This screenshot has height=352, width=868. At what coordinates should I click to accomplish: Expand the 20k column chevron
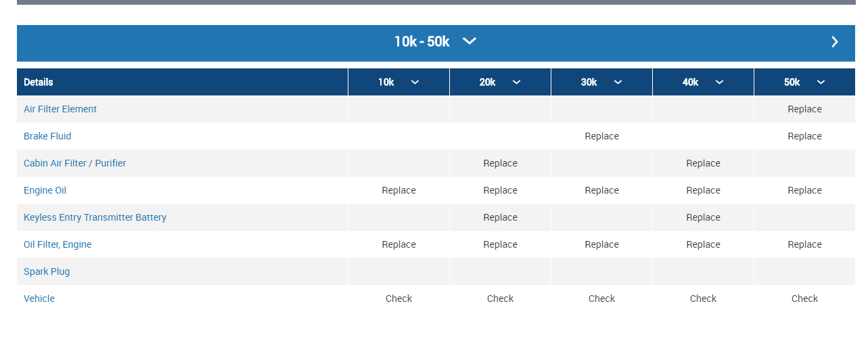[x=516, y=82]
